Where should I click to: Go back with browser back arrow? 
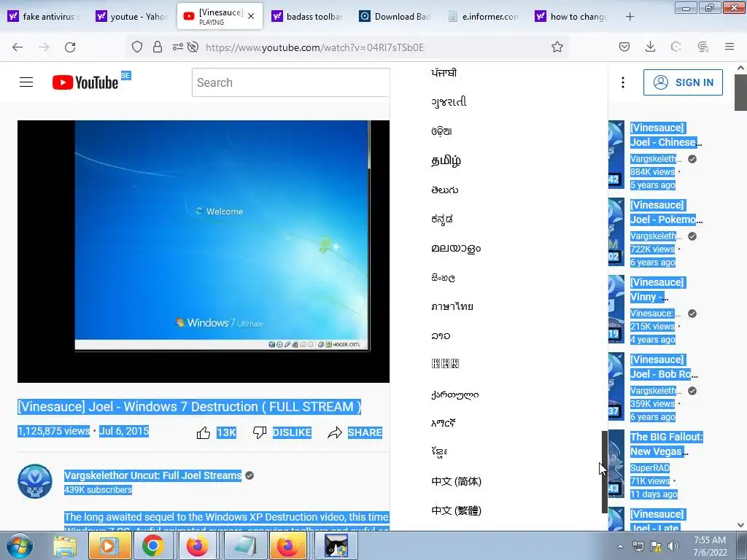point(18,47)
